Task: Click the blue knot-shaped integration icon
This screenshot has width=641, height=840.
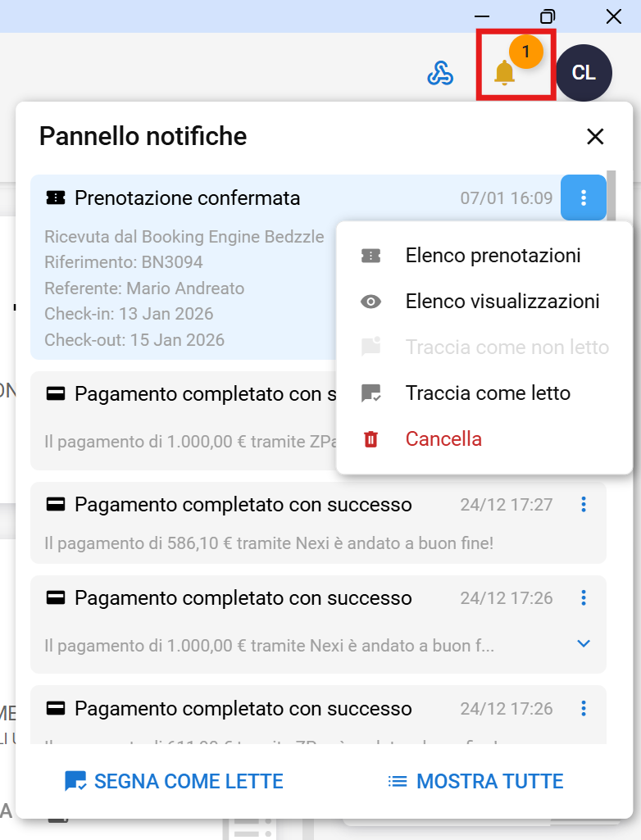Action: (x=440, y=74)
